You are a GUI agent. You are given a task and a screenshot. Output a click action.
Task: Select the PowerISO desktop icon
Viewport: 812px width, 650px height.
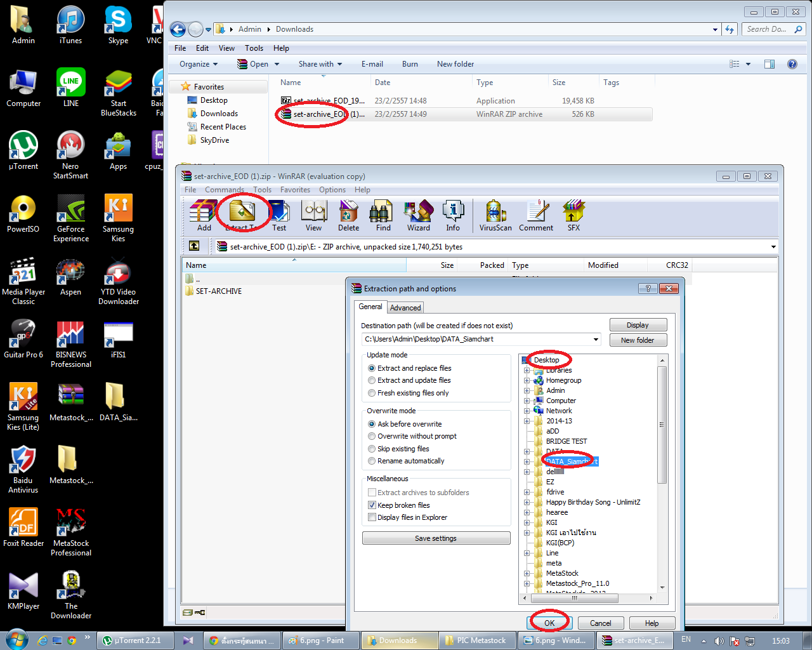[23, 213]
